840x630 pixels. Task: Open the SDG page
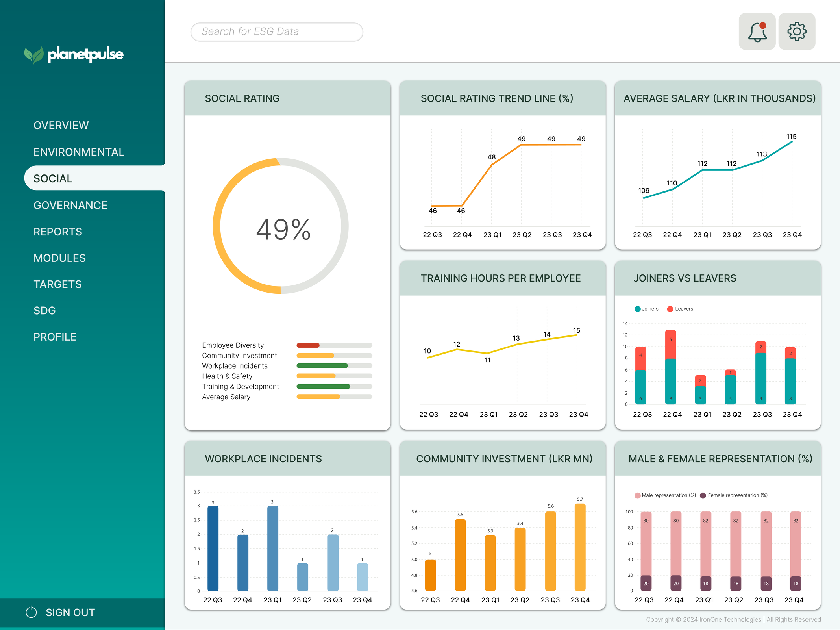point(44,311)
